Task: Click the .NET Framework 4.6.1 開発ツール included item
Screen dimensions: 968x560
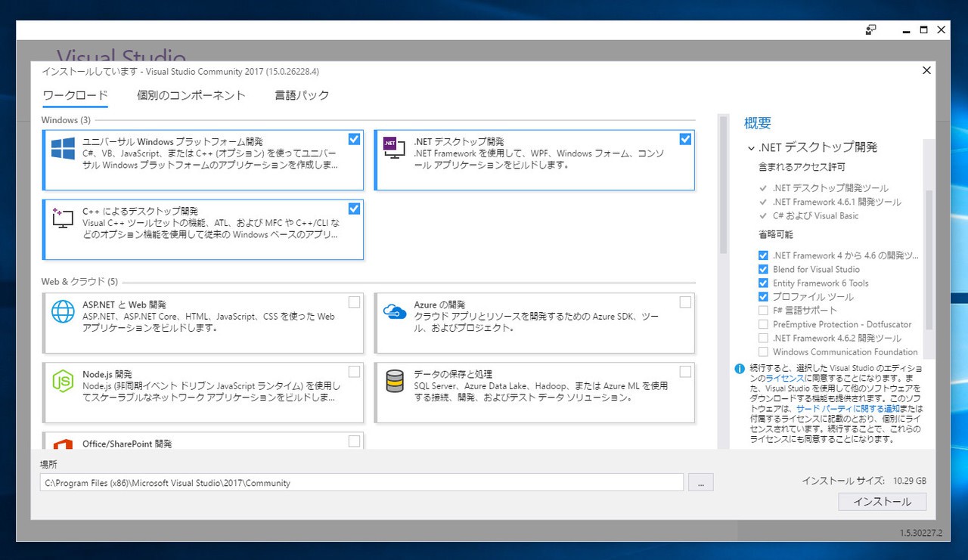Action: (837, 202)
